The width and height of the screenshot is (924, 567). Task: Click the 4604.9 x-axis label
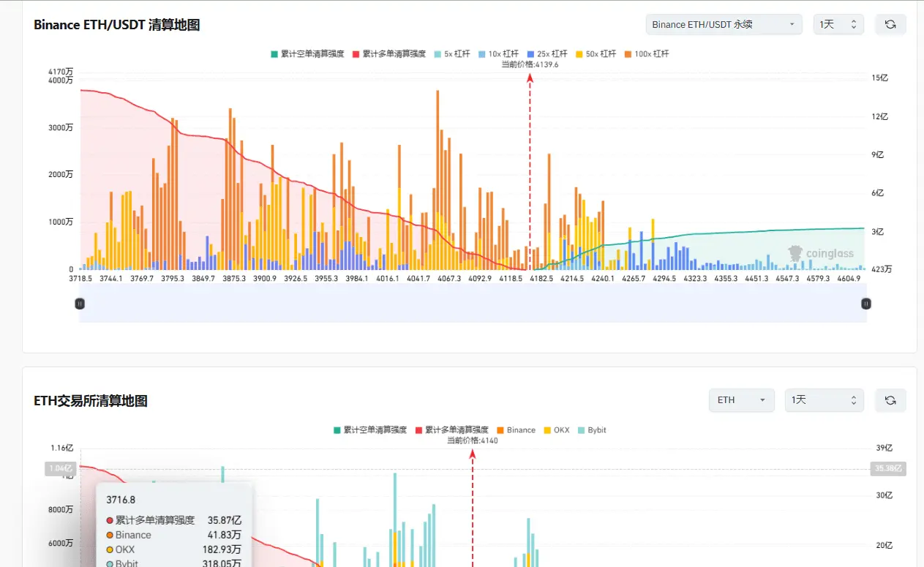849,279
